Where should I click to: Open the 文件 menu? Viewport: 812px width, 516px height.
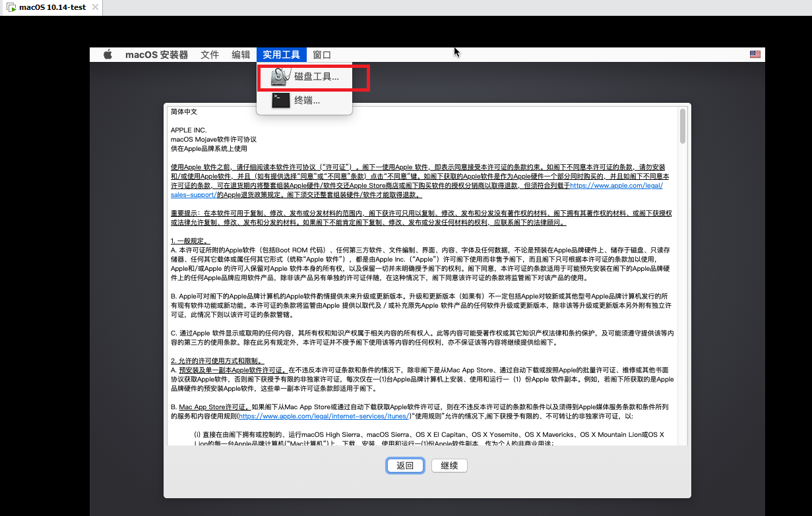pos(210,55)
